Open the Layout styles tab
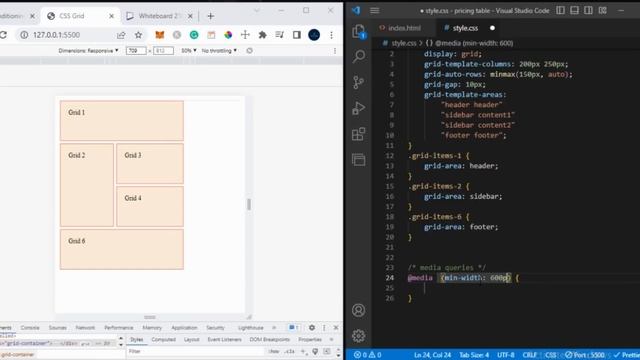The image size is (640, 360). 191,339
